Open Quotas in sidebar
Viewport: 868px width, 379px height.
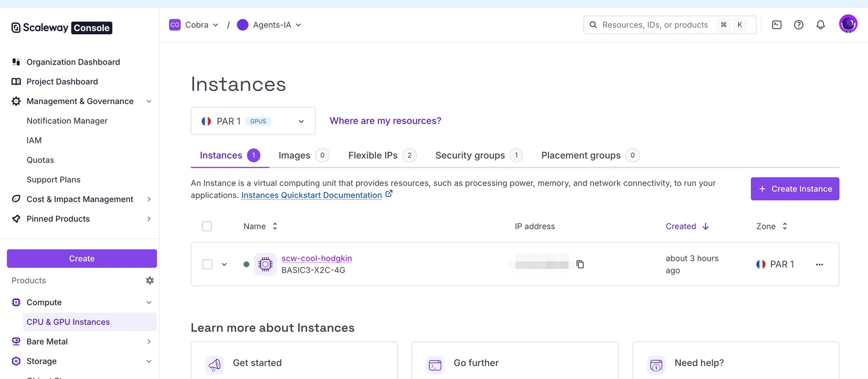[x=40, y=160]
